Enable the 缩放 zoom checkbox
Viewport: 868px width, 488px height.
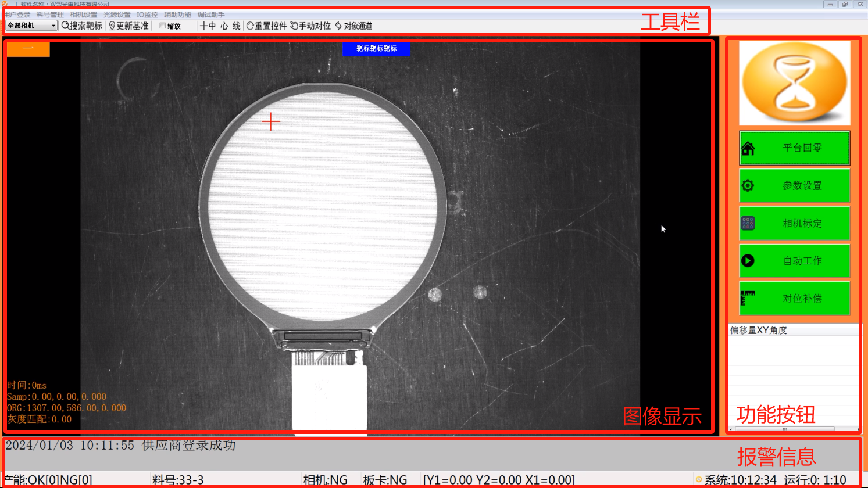163,26
